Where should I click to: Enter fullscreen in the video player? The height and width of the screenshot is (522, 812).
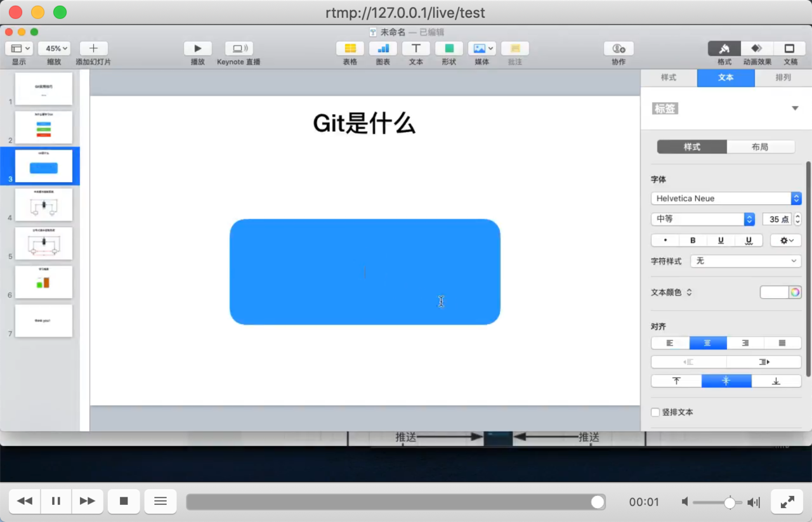[x=787, y=502]
